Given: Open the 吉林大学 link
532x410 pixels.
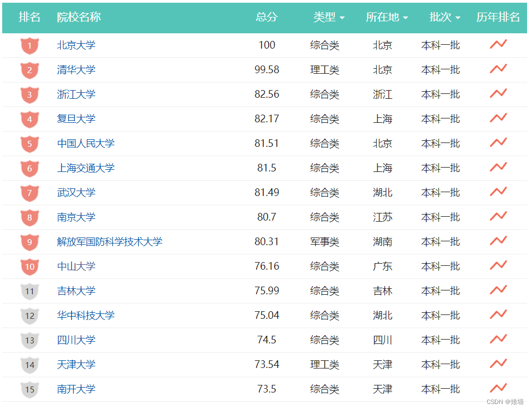Looking at the screenshot, I should pyautogui.click(x=76, y=291).
